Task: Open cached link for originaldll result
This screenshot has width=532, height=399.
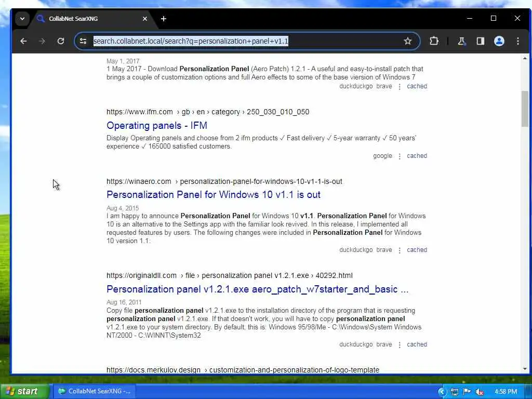Action: tap(417, 344)
